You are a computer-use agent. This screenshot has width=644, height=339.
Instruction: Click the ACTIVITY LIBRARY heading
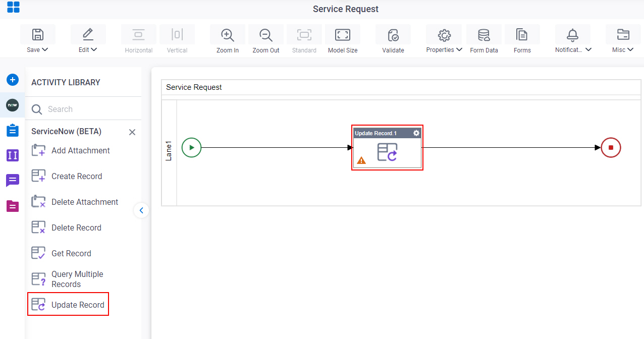[66, 82]
